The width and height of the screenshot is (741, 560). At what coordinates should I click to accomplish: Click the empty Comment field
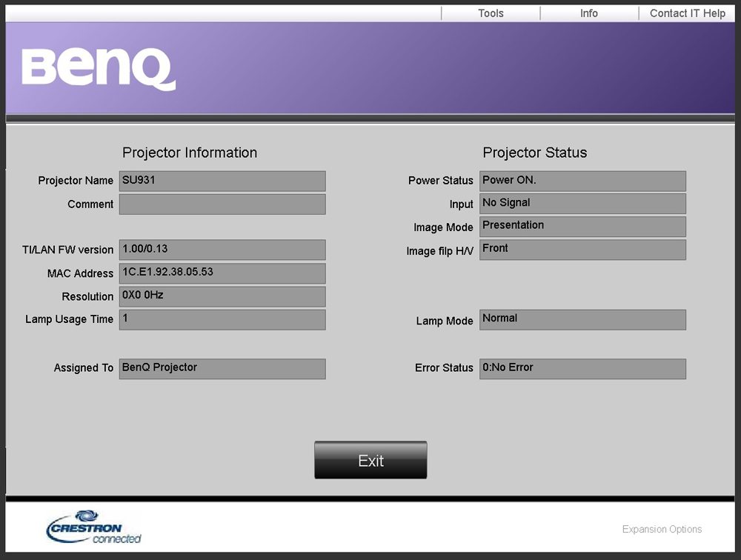[x=222, y=204]
